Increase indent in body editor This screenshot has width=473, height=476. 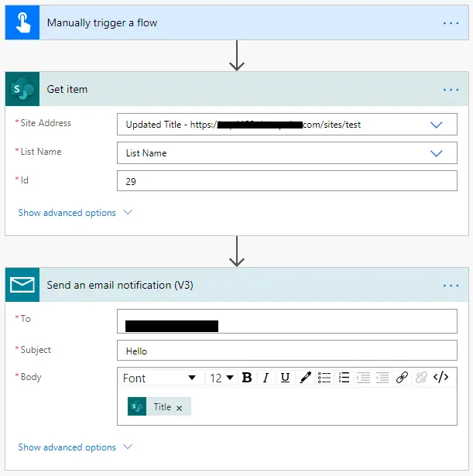click(x=382, y=378)
